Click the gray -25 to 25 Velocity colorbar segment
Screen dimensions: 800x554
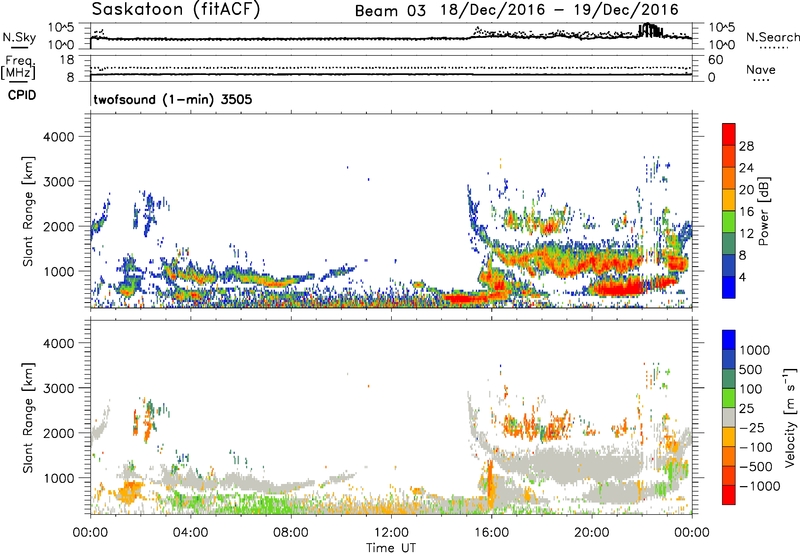pyautogui.click(x=729, y=417)
